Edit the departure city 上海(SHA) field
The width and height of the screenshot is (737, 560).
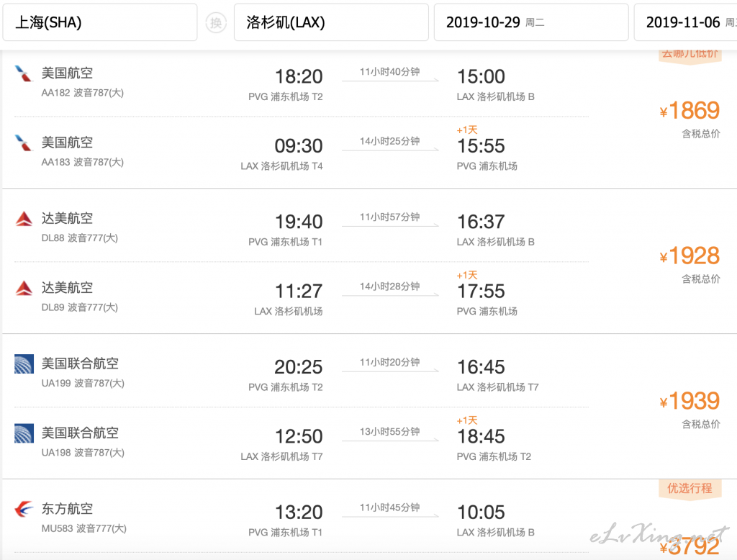(99, 22)
